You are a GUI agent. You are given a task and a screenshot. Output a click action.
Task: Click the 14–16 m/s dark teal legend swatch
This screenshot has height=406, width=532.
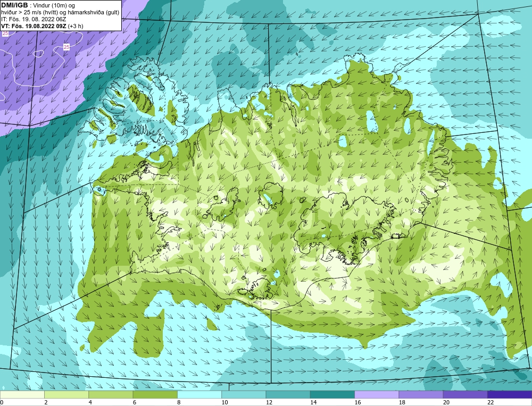click(332, 394)
